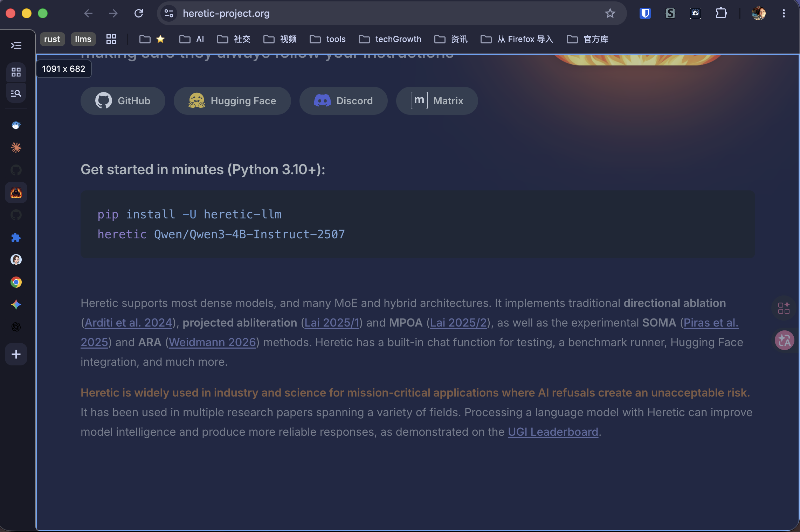Expand the tools bookmark folder

[328, 39]
